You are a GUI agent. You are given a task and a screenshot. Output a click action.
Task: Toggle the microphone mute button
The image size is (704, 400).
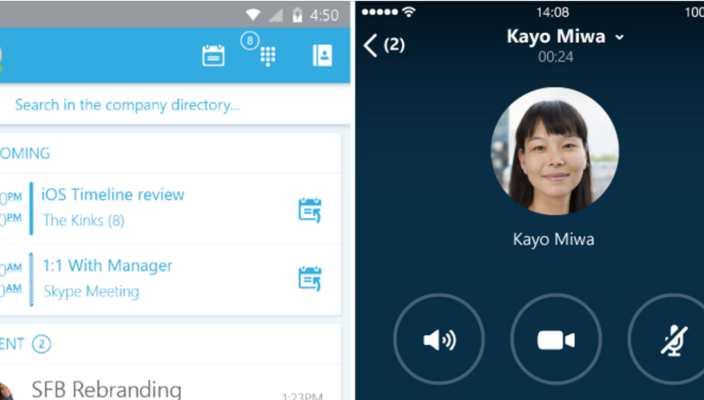coord(672,340)
